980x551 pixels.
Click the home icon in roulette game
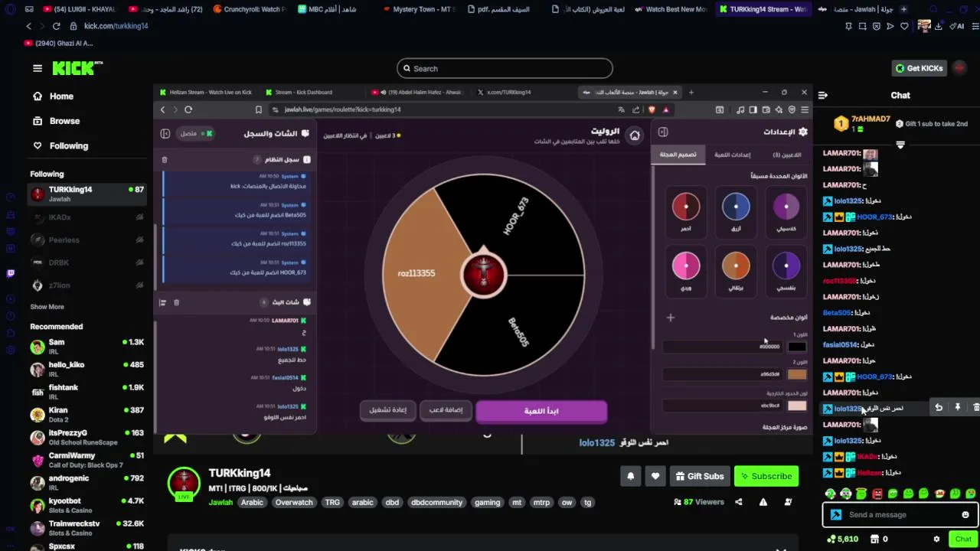click(x=635, y=135)
